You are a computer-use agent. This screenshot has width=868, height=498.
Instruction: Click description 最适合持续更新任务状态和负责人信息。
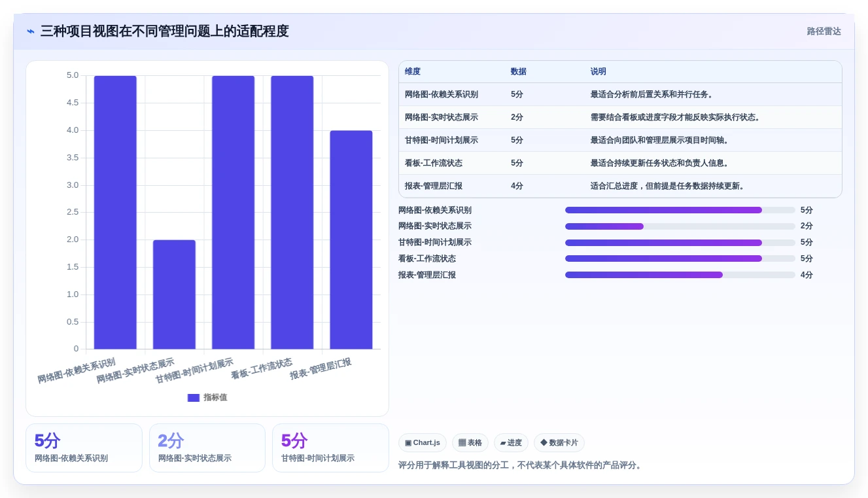[x=660, y=163]
